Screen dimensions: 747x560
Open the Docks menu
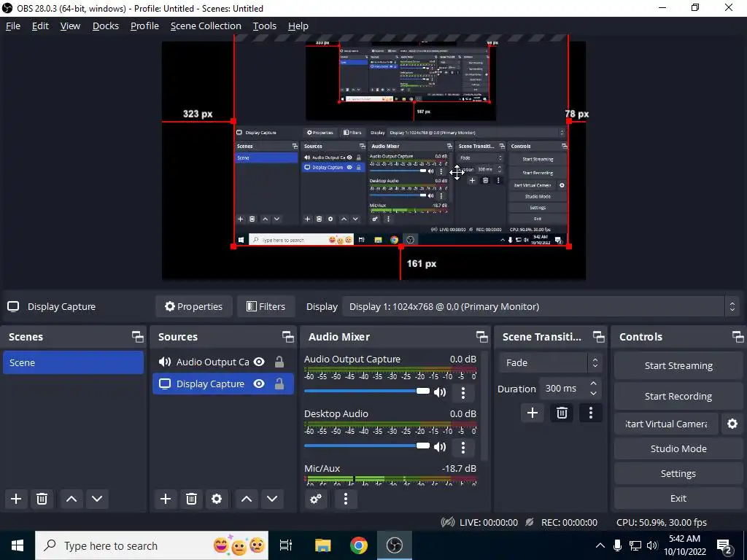point(105,26)
